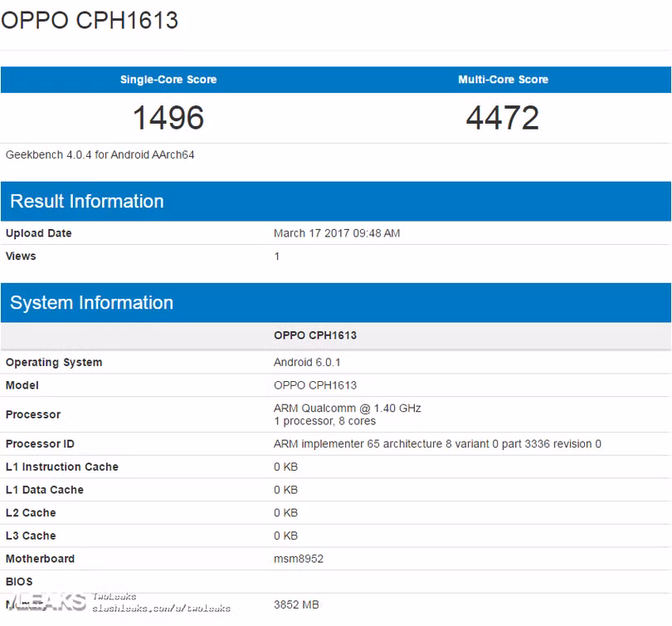Click the L2 Cache row label

pos(31,513)
